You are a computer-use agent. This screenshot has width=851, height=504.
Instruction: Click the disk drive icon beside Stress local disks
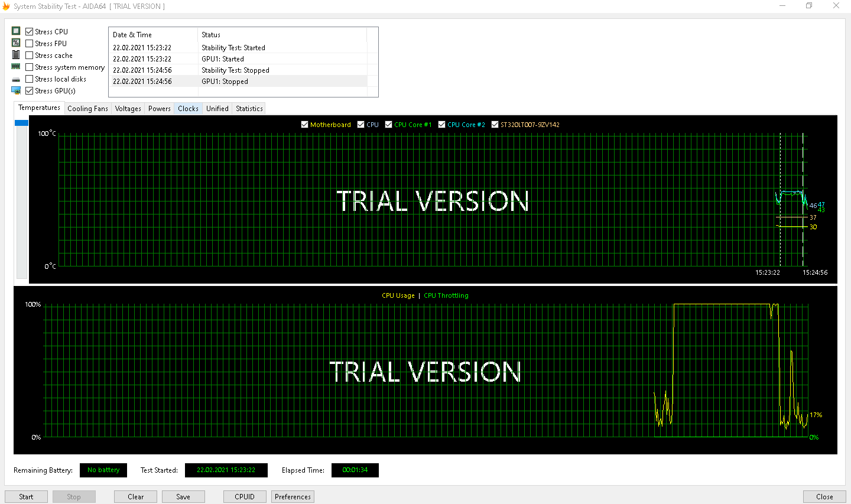click(16, 79)
